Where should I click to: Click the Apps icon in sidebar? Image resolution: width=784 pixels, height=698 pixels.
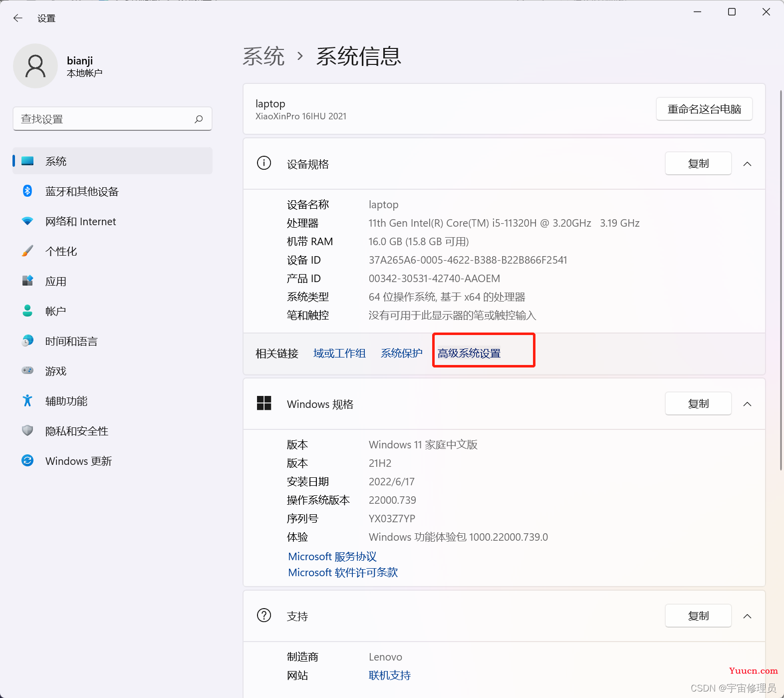pyautogui.click(x=27, y=281)
